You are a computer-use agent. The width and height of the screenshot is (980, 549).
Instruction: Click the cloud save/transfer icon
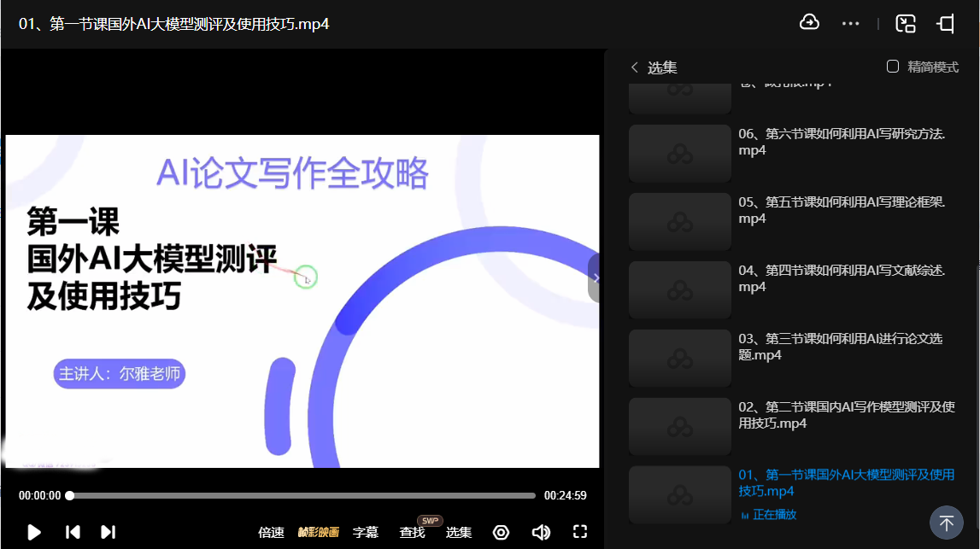pos(808,23)
